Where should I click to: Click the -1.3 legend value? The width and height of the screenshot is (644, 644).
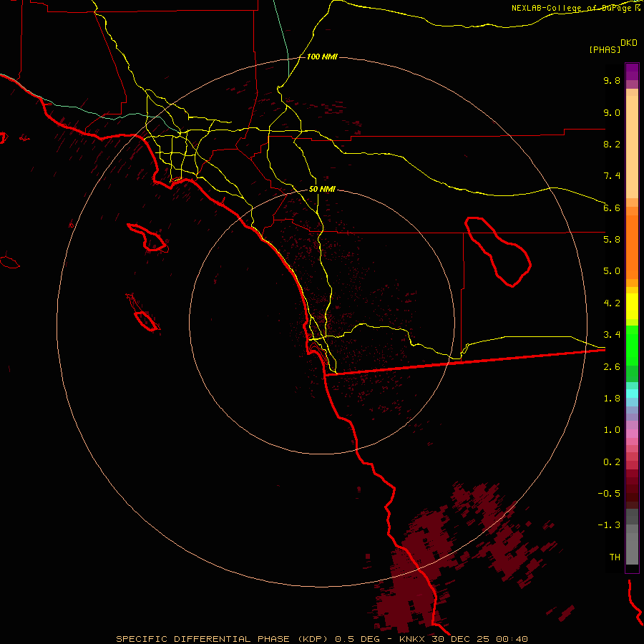click(x=609, y=525)
